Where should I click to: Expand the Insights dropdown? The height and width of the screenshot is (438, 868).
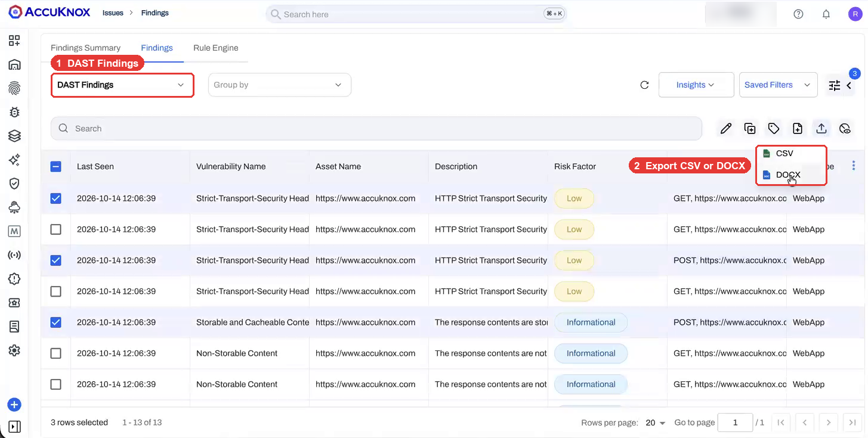[696, 85]
